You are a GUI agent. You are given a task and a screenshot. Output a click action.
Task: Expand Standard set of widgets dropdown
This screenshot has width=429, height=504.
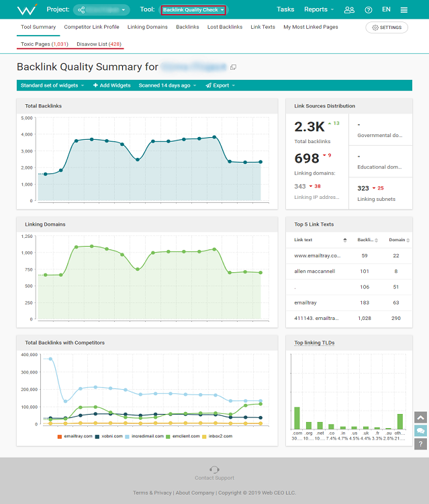point(52,85)
